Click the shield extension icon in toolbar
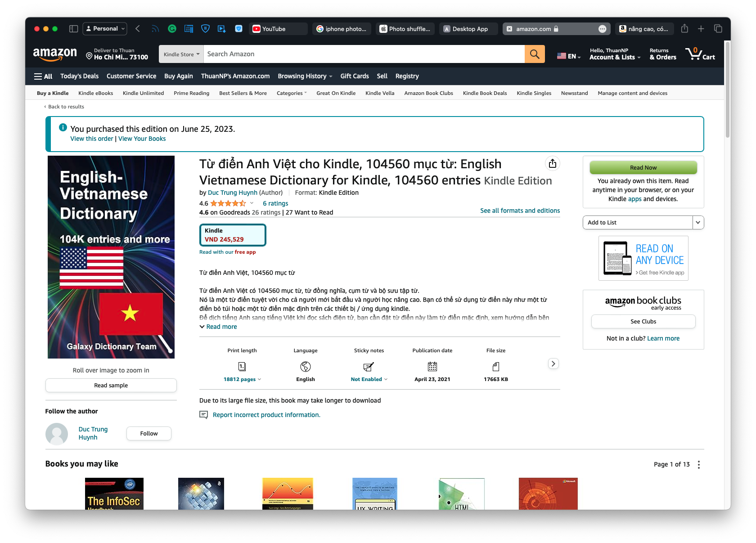 pyautogui.click(x=205, y=29)
